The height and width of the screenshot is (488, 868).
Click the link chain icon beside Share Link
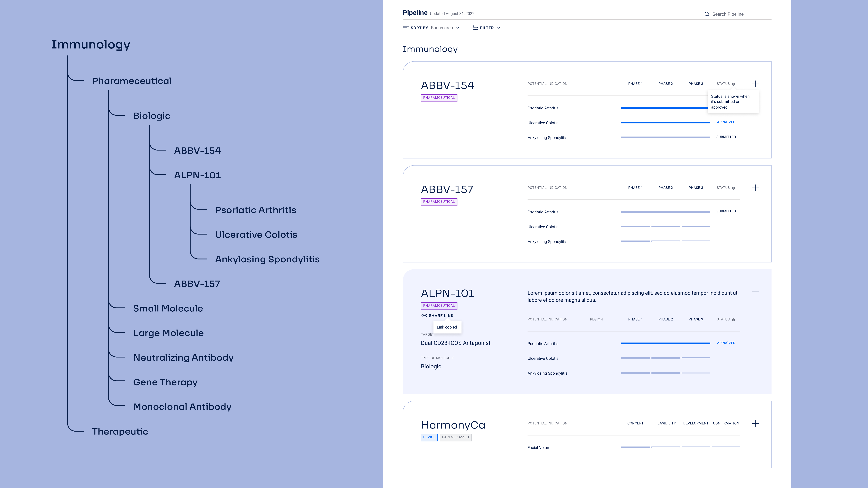(x=424, y=316)
